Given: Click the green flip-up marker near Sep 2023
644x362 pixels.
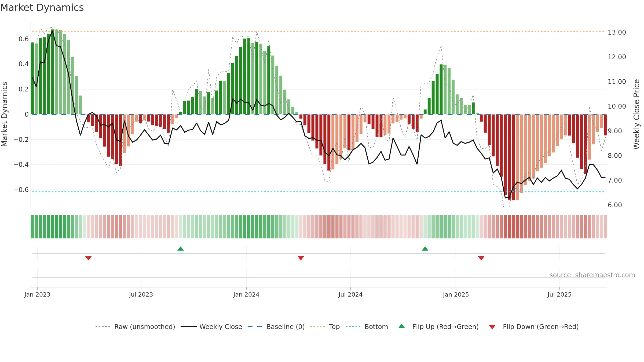Looking at the screenshot, I should (181, 249).
